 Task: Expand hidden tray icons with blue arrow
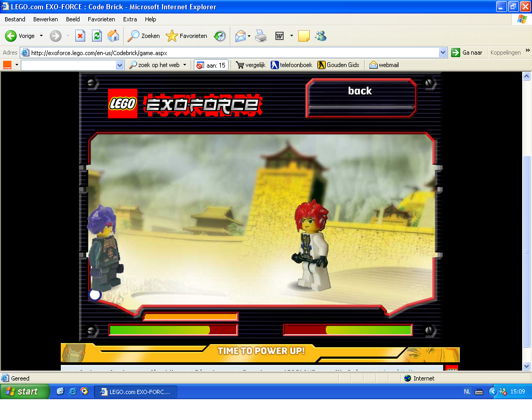tap(493, 392)
